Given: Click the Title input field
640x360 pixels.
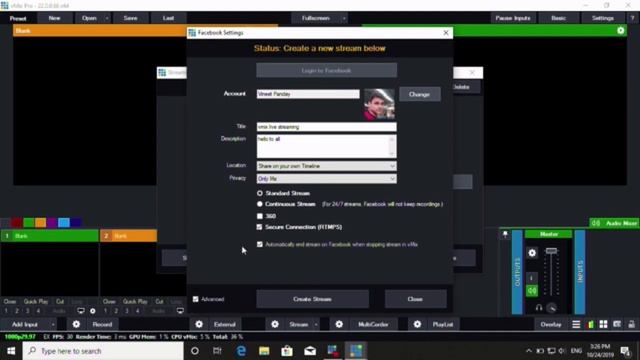Looking at the screenshot, I should (x=326, y=127).
